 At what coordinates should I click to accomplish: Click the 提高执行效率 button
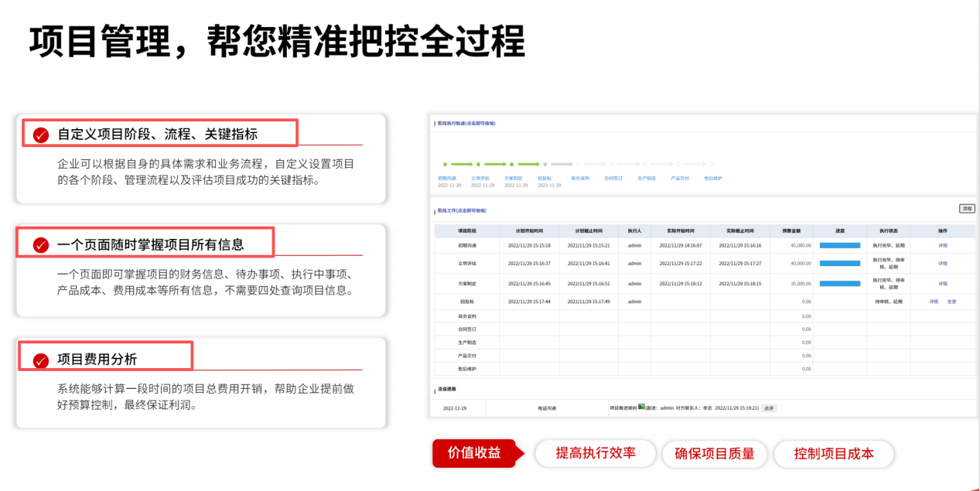click(x=595, y=453)
